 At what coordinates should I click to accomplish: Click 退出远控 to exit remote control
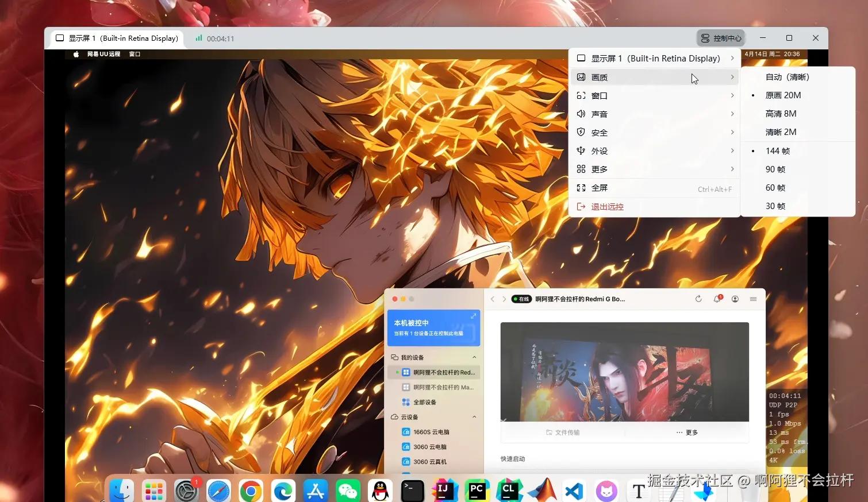tap(655, 207)
